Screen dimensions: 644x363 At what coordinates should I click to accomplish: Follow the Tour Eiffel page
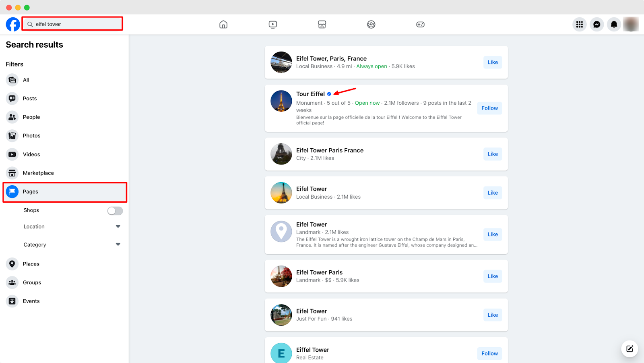[x=489, y=108]
